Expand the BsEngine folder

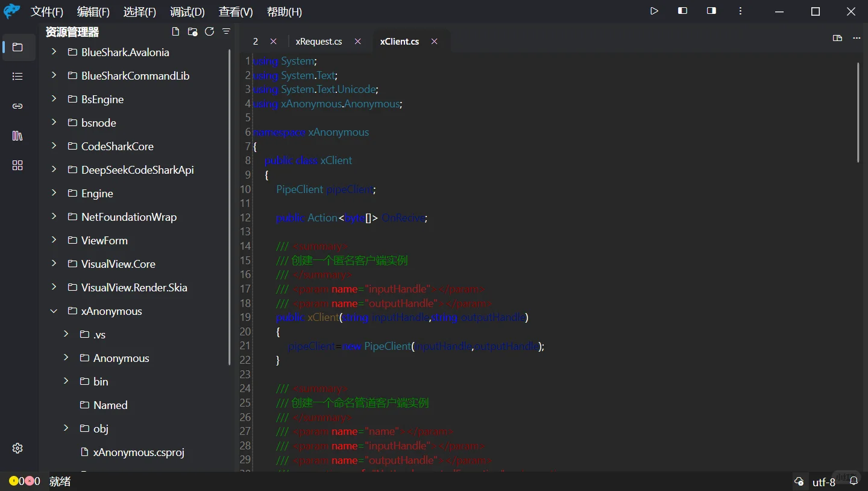(x=54, y=99)
